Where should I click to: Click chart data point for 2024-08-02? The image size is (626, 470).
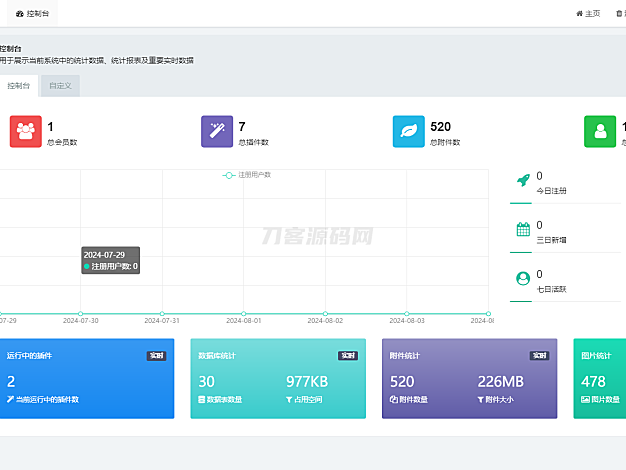click(x=325, y=313)
